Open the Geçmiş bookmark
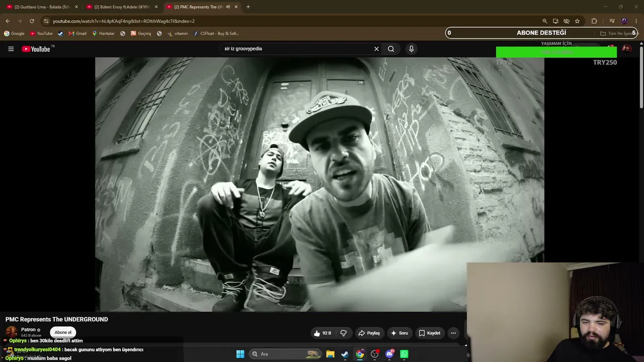Viewport: 644px width, 362px height. point(141,34)
